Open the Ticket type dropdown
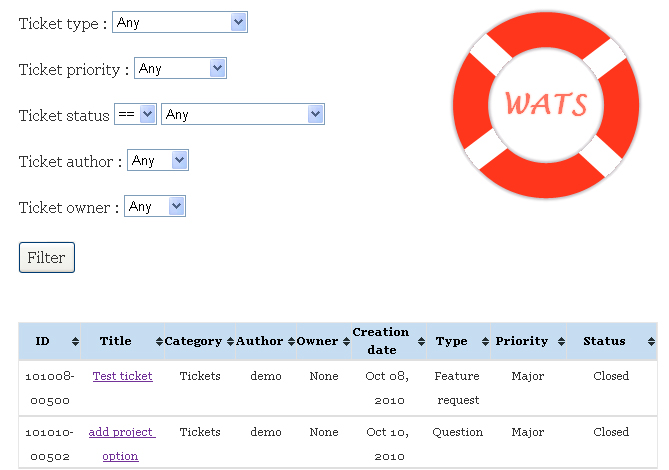 pyautogui.click(x=179, y=22)
